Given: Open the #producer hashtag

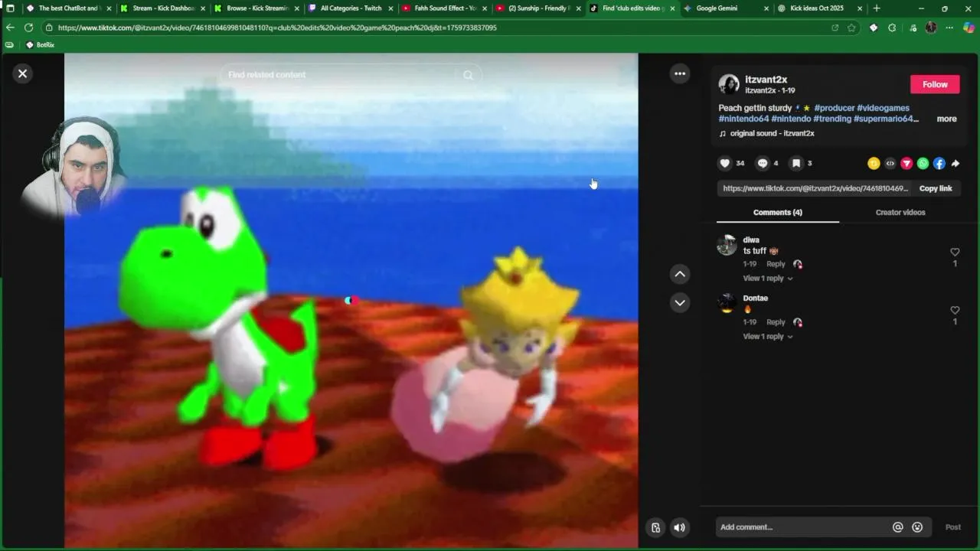Looking at the screenshot, I should pyautogui.click(x=834, y=108).
